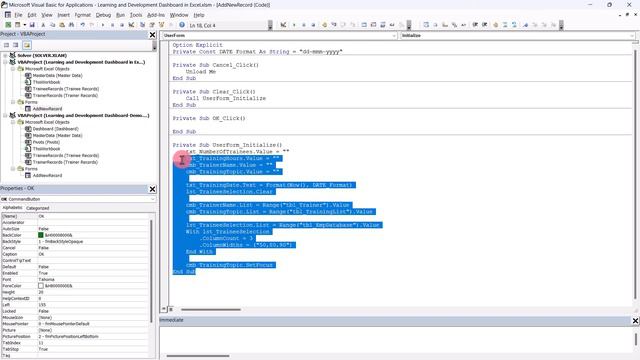Switch to the Categorized properties tab

pos(38,208)
